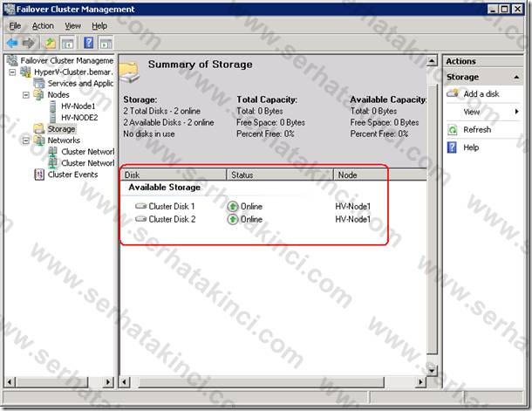The width and height of the screenshot is (532, 411).
Task: Select the Cluster Disk 2 row
Action: point(253,219)
